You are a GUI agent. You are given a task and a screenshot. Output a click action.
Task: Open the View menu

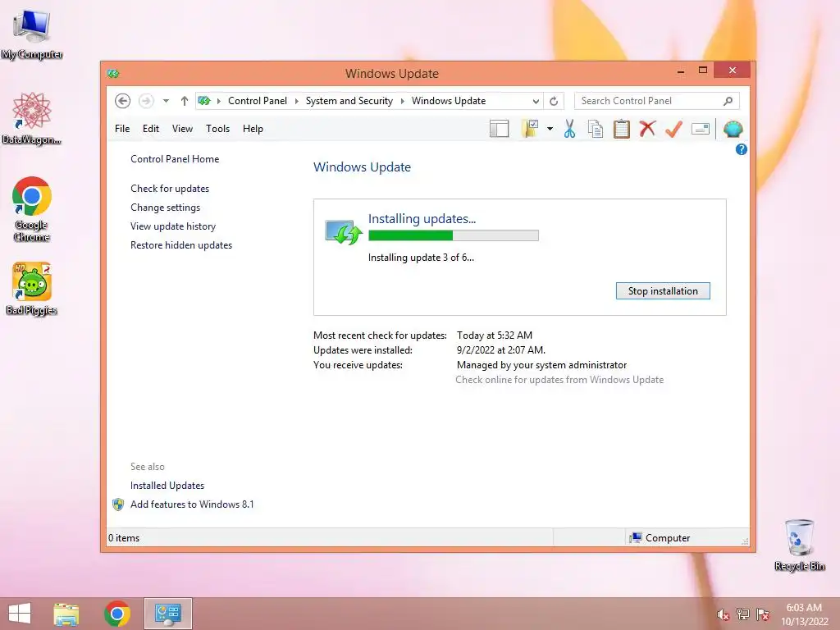(182, 129)
